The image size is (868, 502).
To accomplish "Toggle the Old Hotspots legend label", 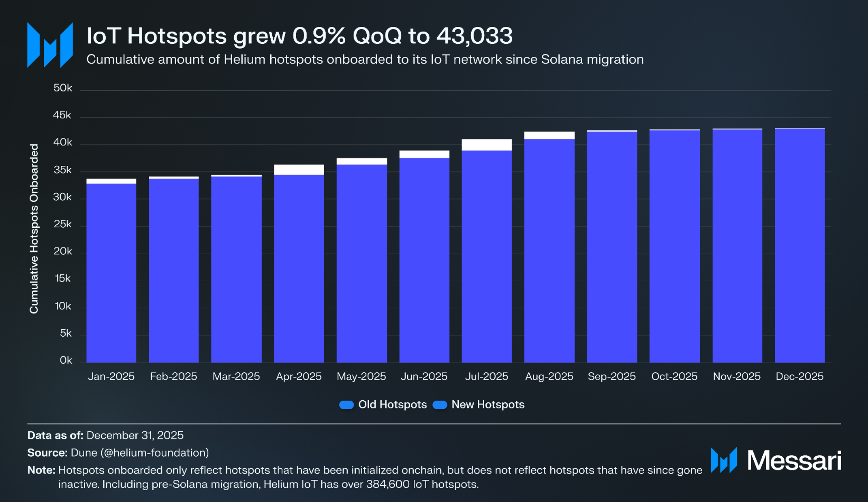I will pyautogui.click(x=392, y=405).
